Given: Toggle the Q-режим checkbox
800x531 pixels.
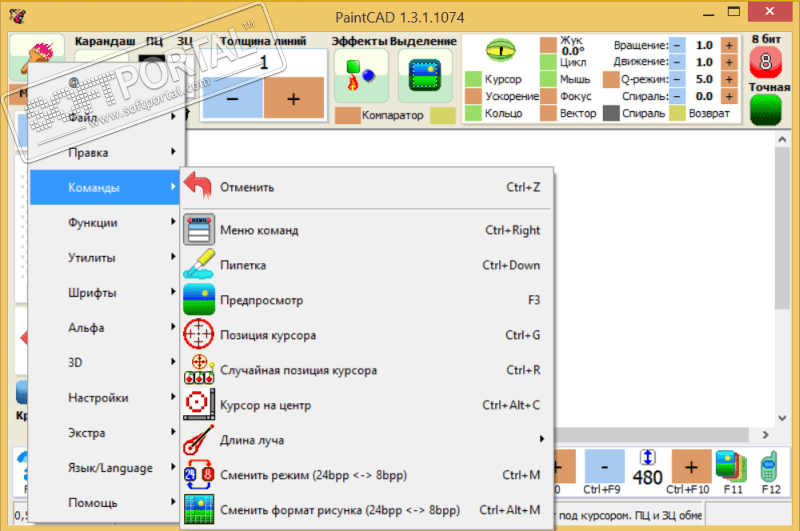Looking at the screenshot, I should [x=611, y=79].
